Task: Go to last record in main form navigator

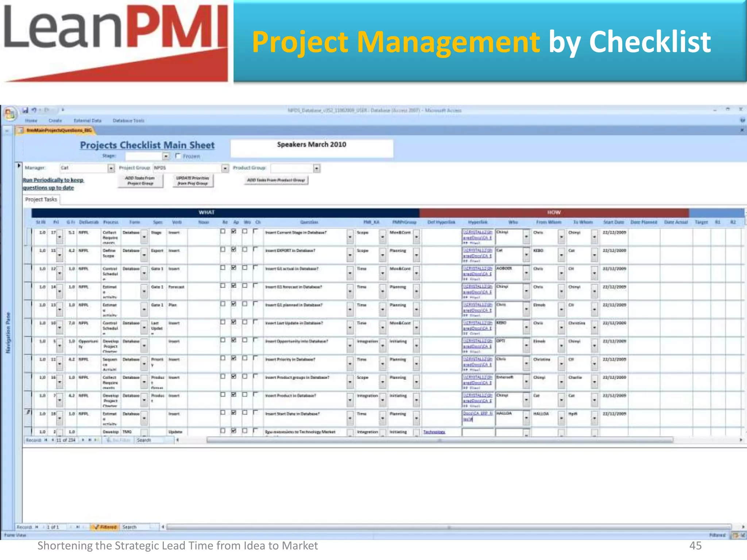Action: [78, 527]
